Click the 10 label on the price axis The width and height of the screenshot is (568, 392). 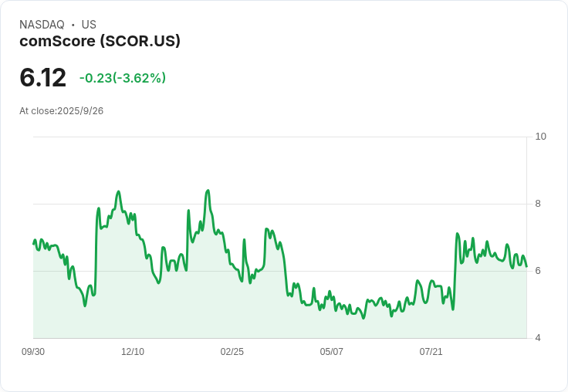(x=540, y=137)
